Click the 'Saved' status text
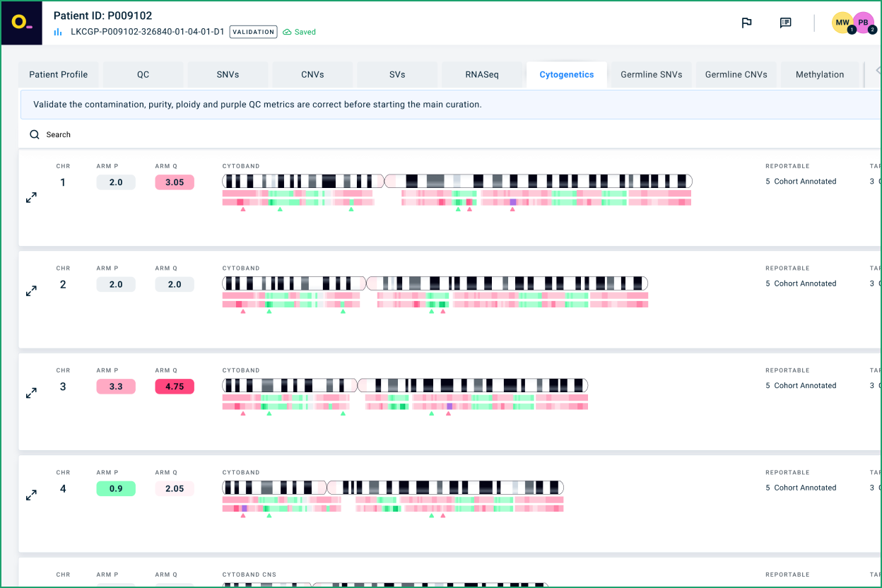Image resolution: width=882 pixels, height=588 pixels. click(305, 32)
